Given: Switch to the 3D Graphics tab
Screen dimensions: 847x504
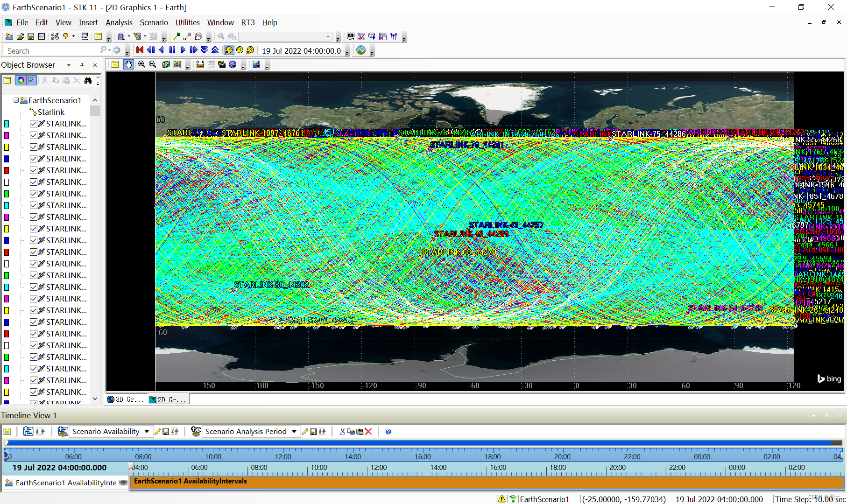Looking at the screenshot, I should tap(126, 399).
